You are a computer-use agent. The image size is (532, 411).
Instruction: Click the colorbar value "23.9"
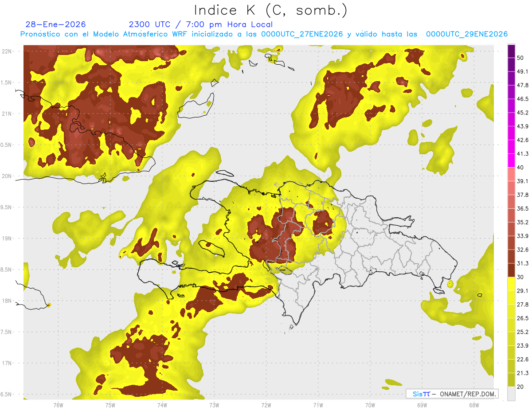(523, 346)
